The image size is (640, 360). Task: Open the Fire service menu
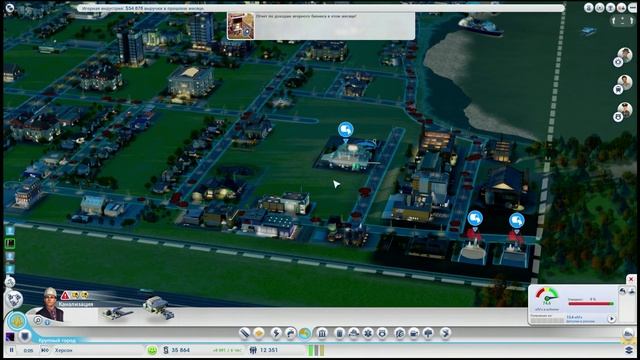(x=353, y=333)
